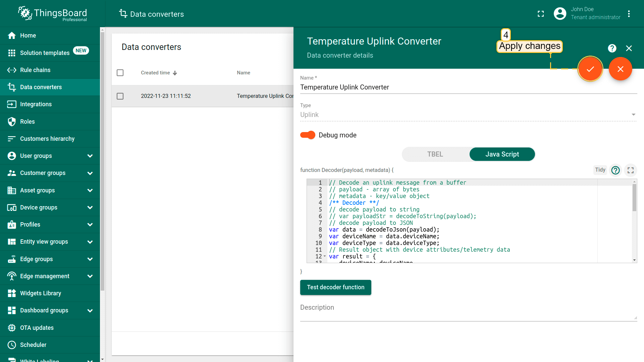The image size is (644, 362).
Task: Click the Test decoder function button
Action: point(335,287)
